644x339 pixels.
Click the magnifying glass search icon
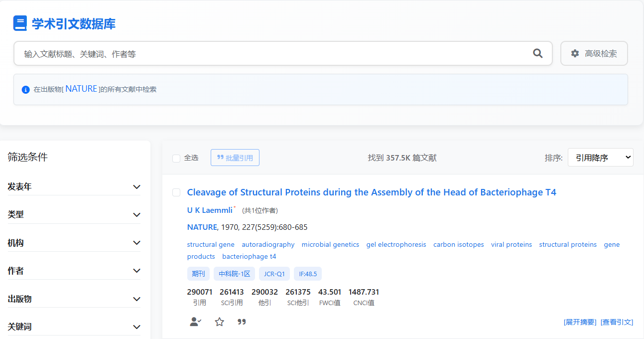[537, 53]
